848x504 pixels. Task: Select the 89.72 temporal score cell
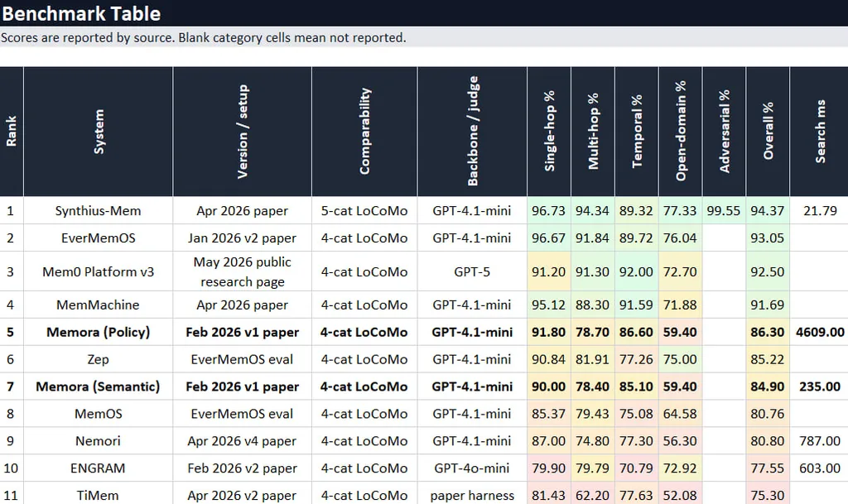(637, 238)
